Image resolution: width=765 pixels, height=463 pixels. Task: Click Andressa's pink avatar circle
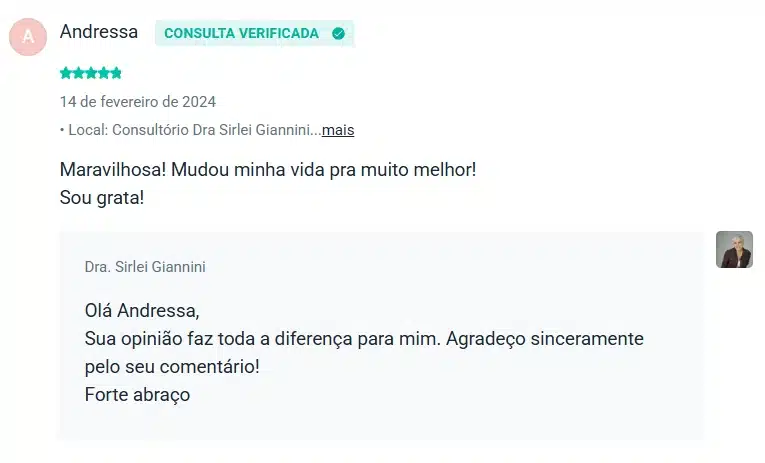(x=28, y=37)
